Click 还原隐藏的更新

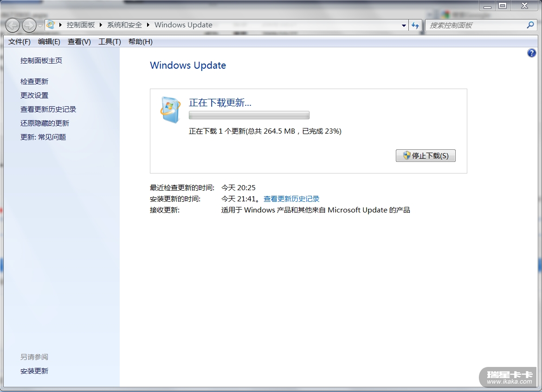coord(45,123)
